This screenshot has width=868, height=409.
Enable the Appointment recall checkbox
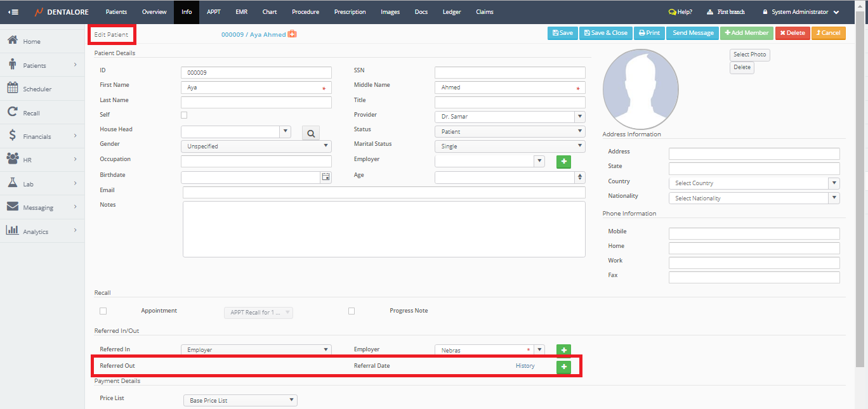pyautogui.click(x=103, y=311)
